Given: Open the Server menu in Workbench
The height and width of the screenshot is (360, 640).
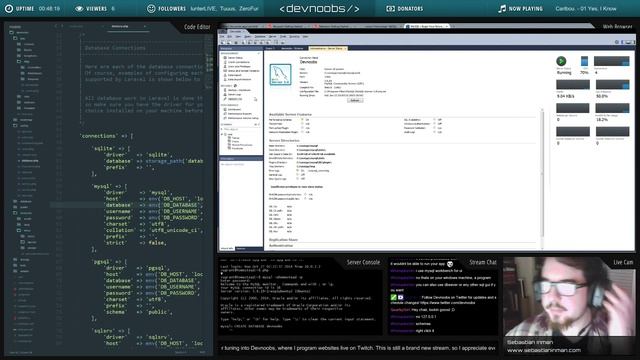Looking at the screenshot, I should coord(273,37).
